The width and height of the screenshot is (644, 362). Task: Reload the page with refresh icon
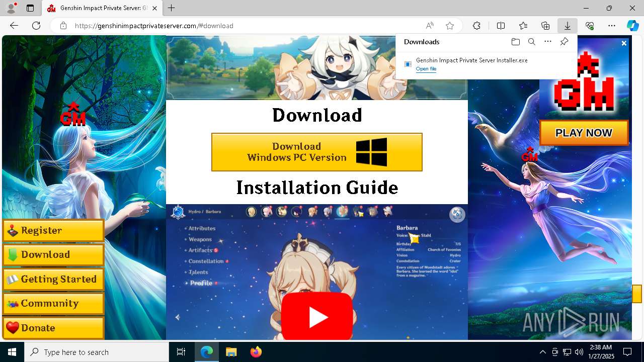[36, 26]
